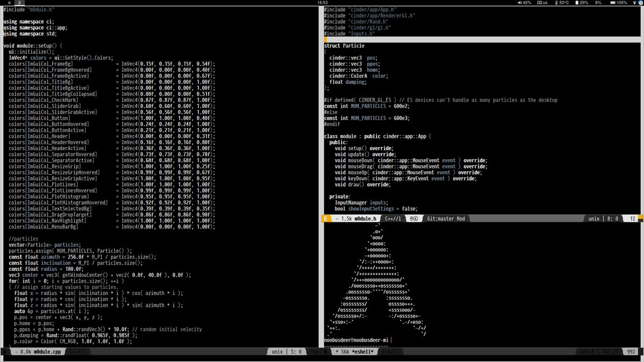
Task: Click the float damping; line
Action: point(348,82)
